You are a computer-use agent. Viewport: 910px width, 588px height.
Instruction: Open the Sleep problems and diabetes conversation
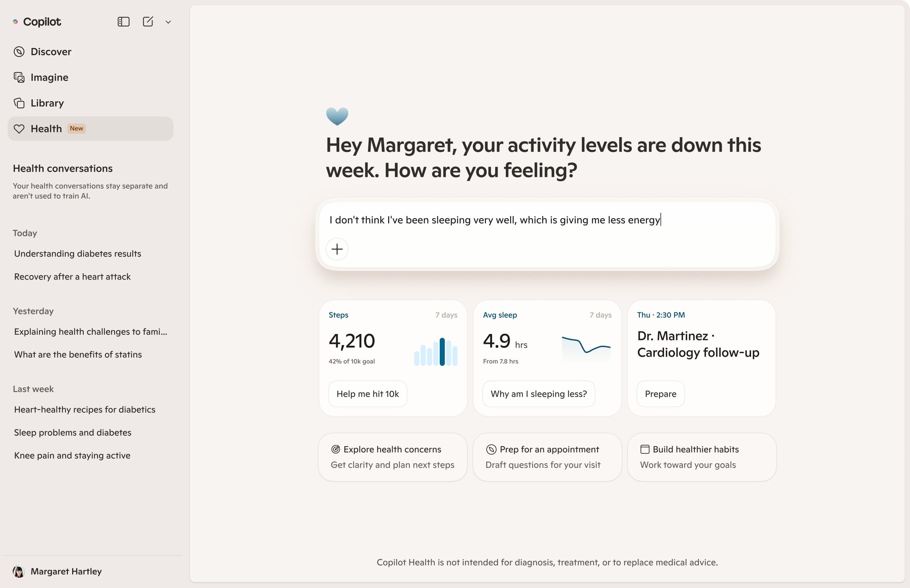(73, 432)
